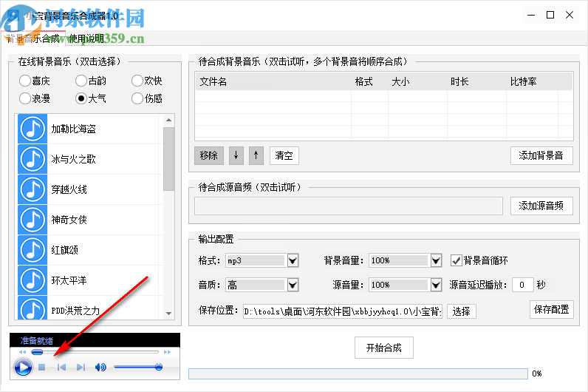Move selected background track up
The width and height of the screenshot is (588, 392).
click(256, 155)
